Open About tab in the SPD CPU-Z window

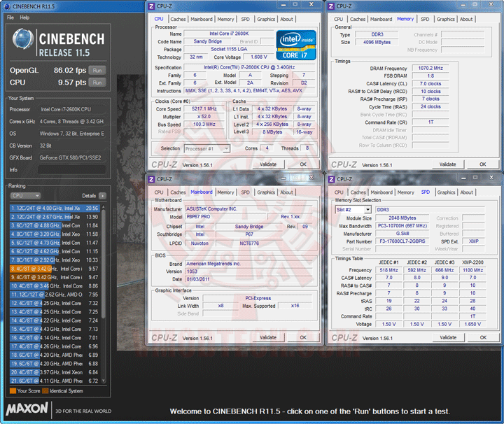[x=466, y=192]
